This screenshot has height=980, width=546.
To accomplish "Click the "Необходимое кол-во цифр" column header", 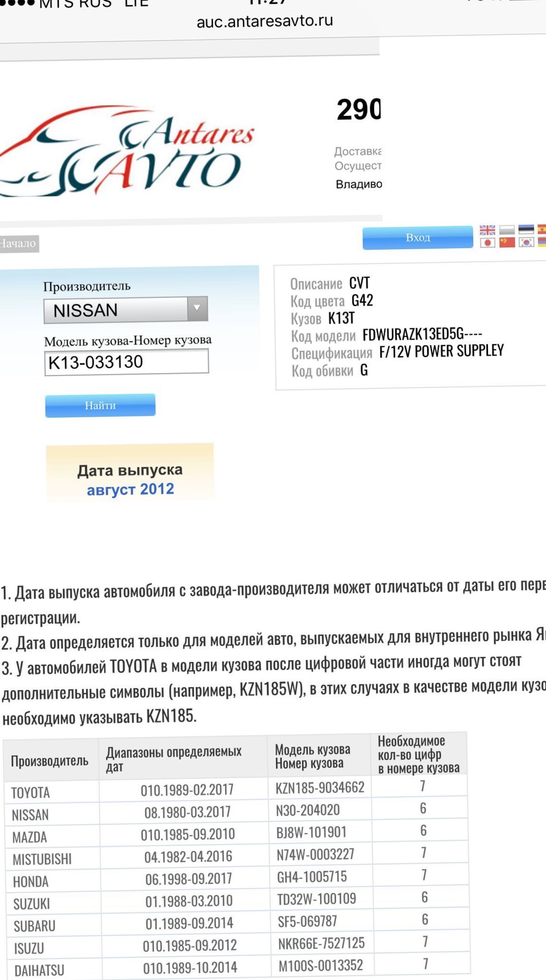I will 418,755.
